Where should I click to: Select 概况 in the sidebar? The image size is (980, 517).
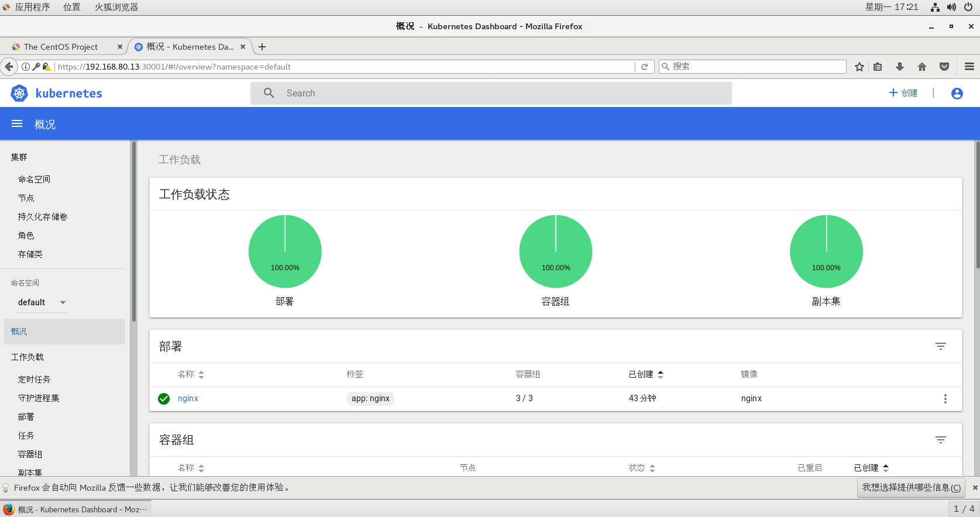point(64,332)
